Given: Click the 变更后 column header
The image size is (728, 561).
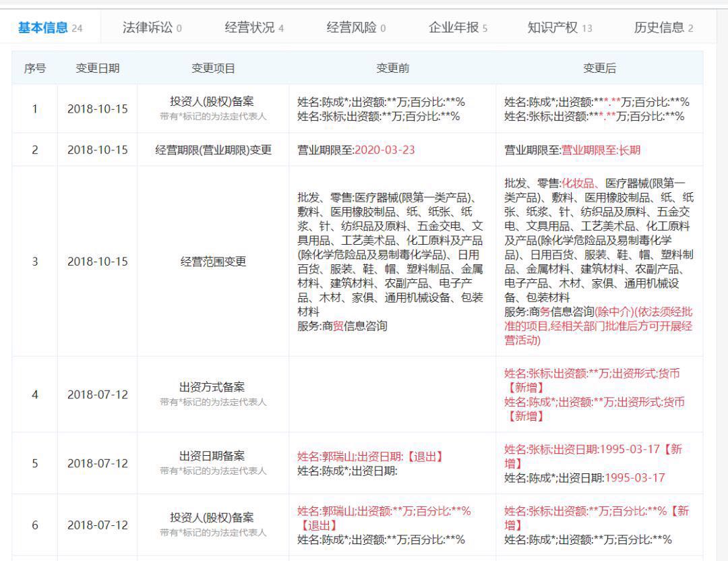Looking at the screenshot, I should (x=599, y=68).
